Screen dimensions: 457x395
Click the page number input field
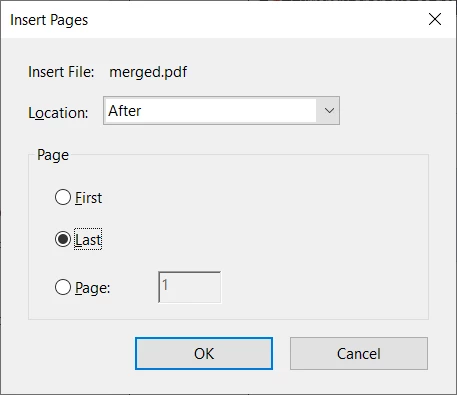[x=189, y=287]
